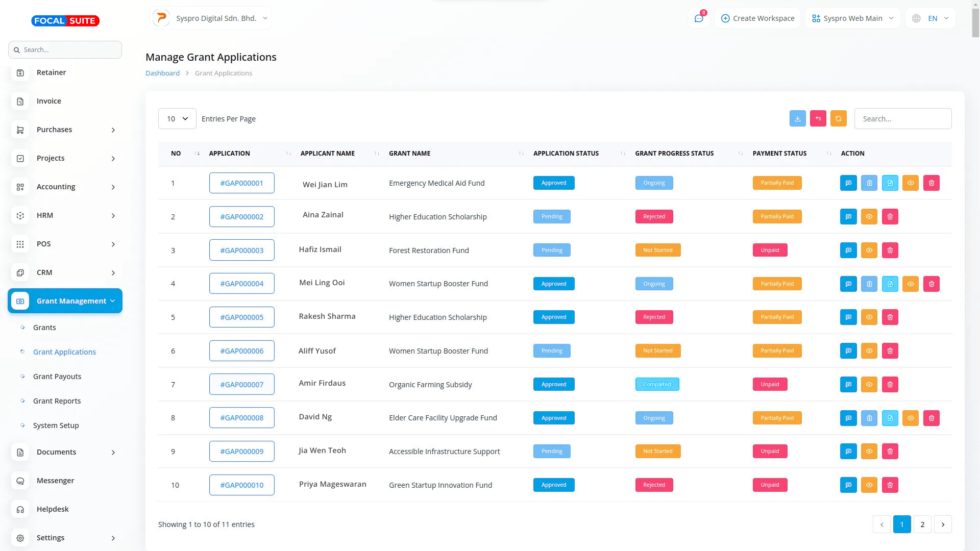
Task: View Hafiz Ismail's application via eye icon
Action: pyautogui.click(x=869, y=251)
